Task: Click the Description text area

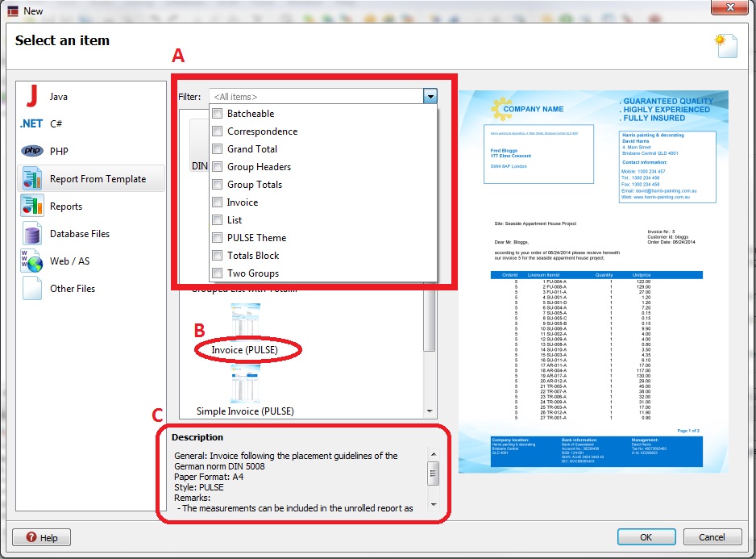Action: coord(300,481)
